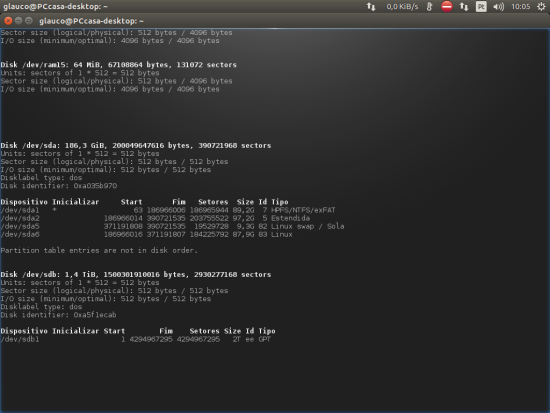Click the end sector '186966006' in sda1 row

point(166,210)
